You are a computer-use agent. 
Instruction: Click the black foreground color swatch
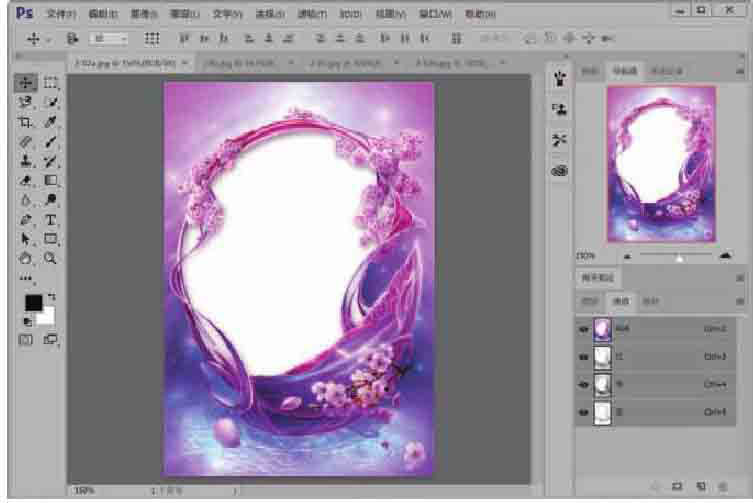pyautogui.click(x=33, y=302)
